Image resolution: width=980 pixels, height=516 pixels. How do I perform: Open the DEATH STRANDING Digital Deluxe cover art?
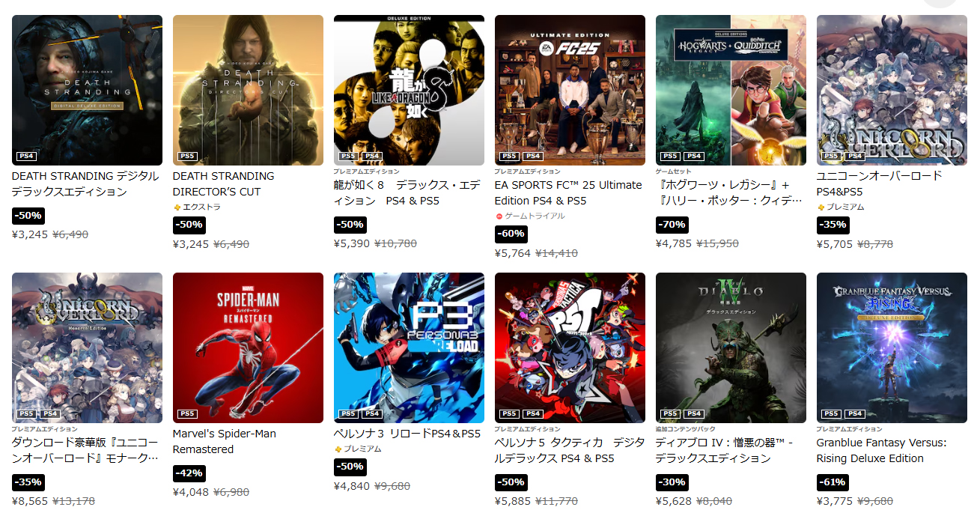point(87,90)
